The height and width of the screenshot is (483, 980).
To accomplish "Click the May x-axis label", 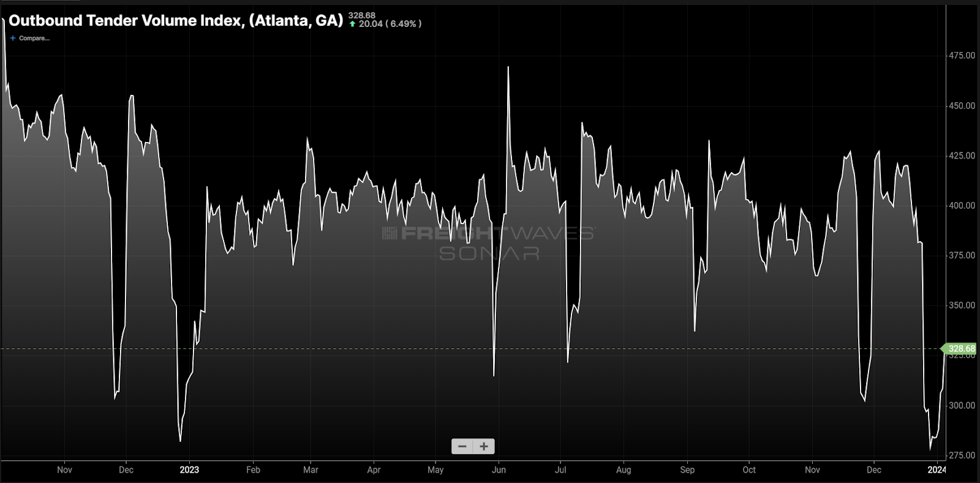I will click(435, 470).
